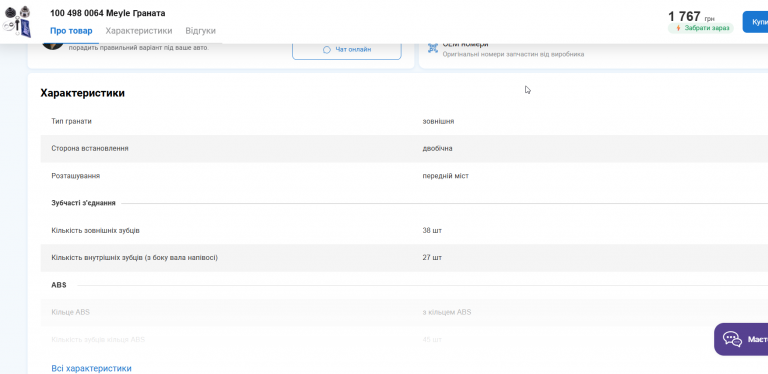The image size is (768, 374).
Task: Click the OEM numbers icon
Action: click(x=432, y=48)
